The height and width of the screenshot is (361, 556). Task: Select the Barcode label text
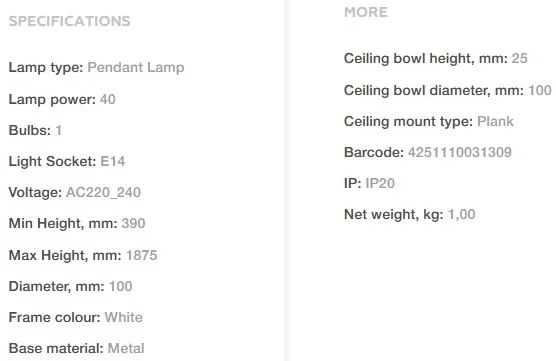374,152
